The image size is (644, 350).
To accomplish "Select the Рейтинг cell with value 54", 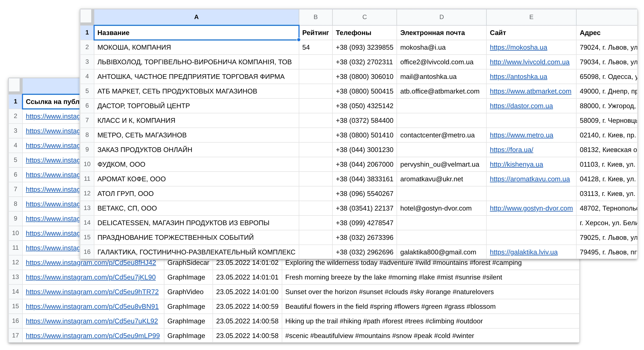I will pyautogui.click(x=315, y=47).
